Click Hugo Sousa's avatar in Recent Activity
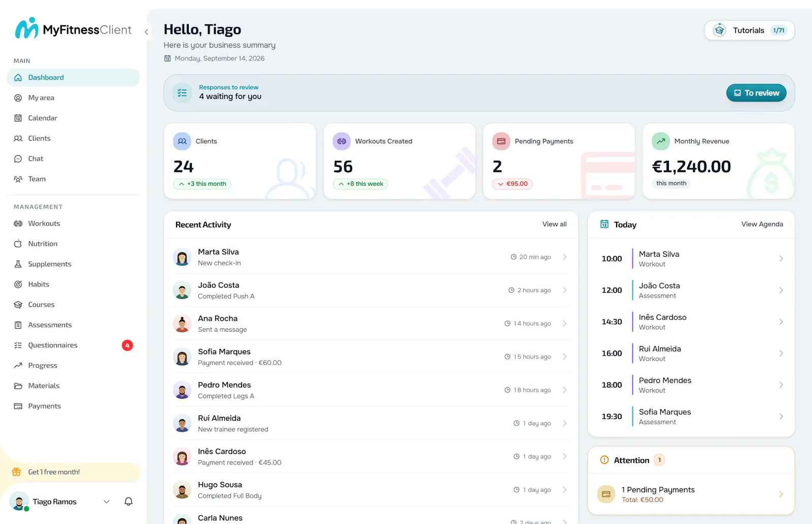This screenshot has height=524, width=812. pos(182,490)
